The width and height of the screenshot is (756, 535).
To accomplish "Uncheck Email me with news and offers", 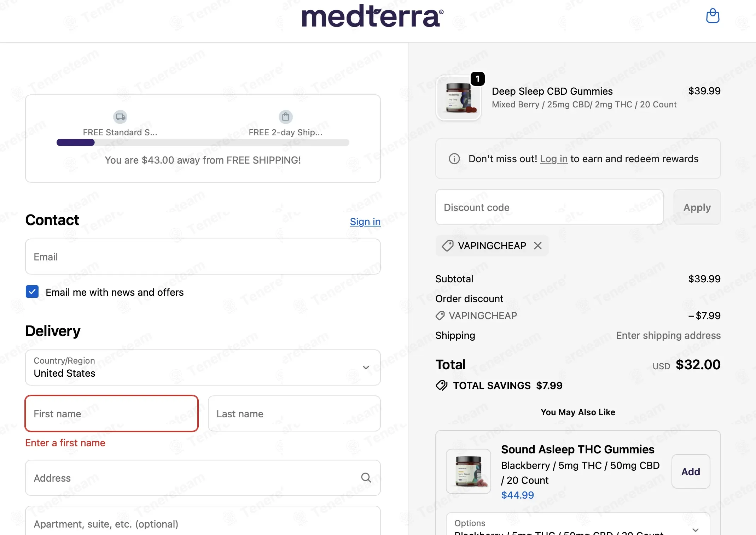I will 32,292.
